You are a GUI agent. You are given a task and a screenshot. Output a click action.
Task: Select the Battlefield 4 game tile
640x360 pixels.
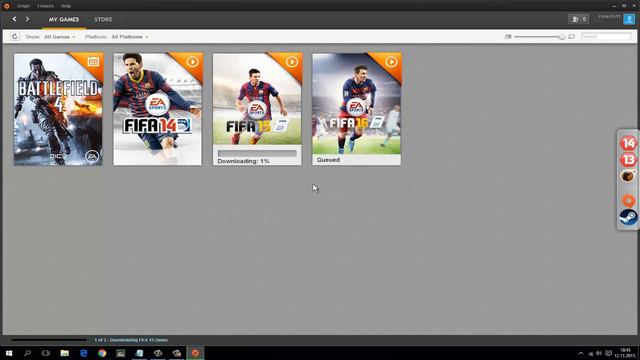[58, 109]
